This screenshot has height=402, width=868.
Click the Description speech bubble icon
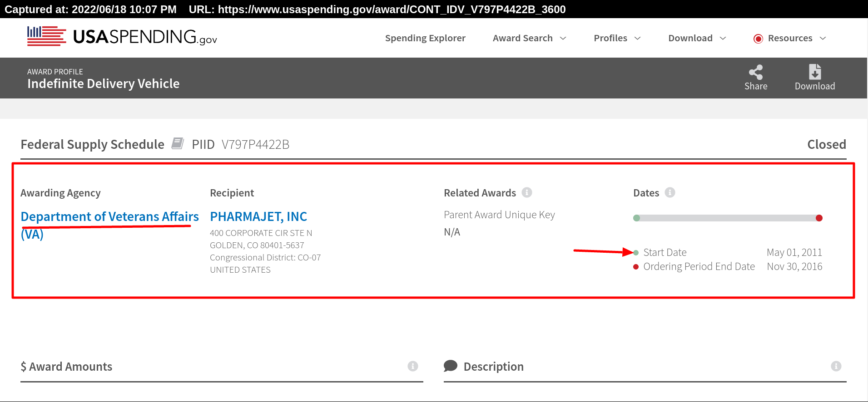coord(451,366)
